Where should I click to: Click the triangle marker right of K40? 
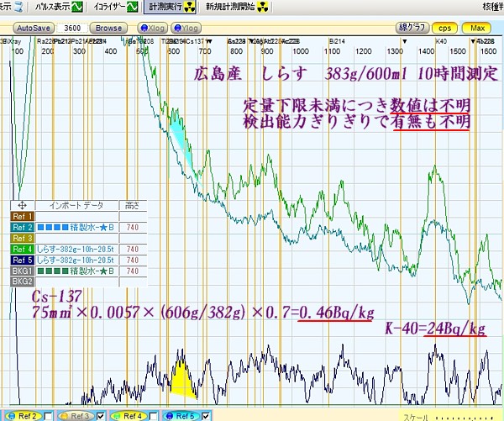(x=473, y=41)
